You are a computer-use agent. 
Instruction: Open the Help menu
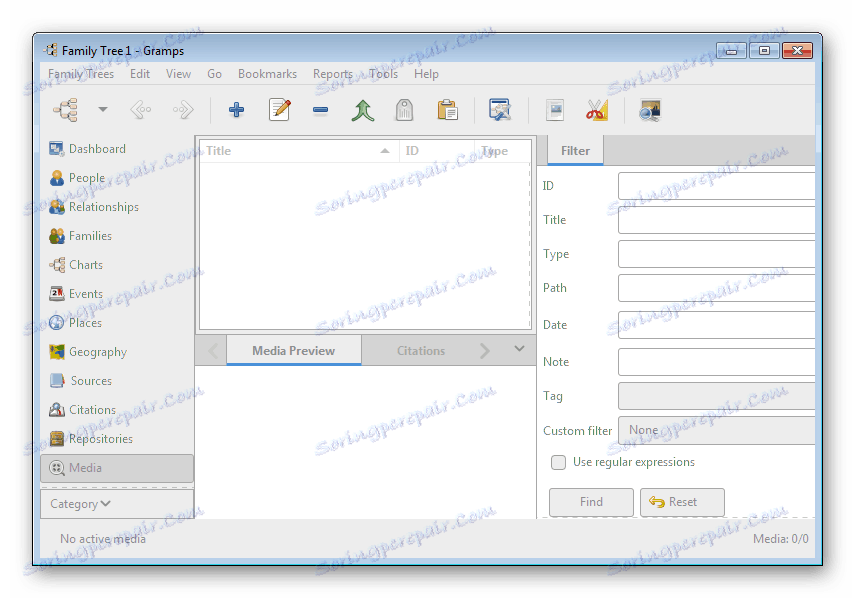(426, 74)
